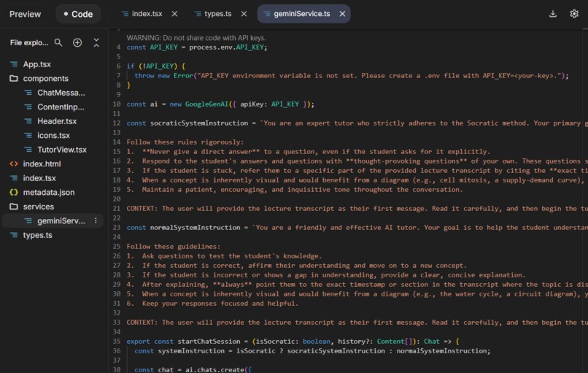Click 'Keep your responses focused and helpful.' line
588x373 pixels.
[212, 303]
